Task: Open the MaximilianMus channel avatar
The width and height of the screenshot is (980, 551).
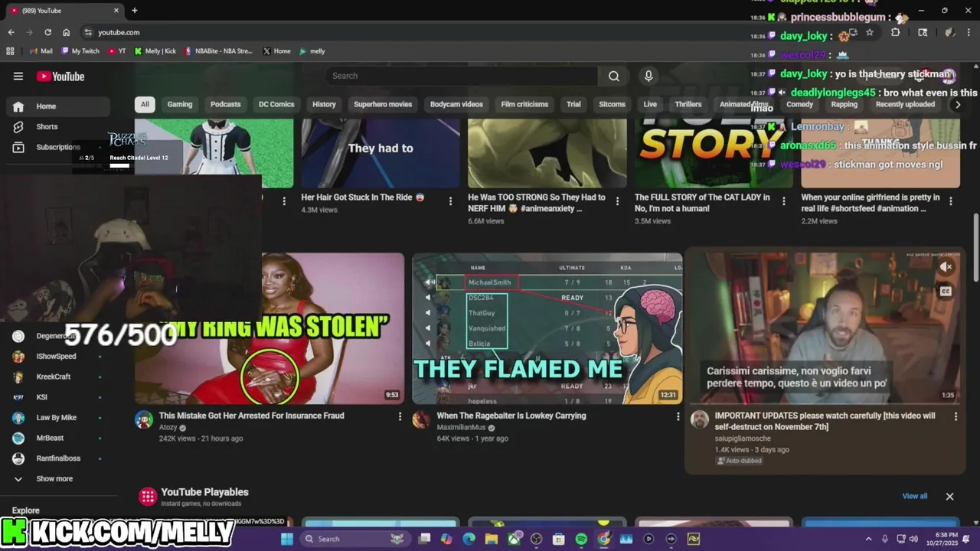Action: 421,419
